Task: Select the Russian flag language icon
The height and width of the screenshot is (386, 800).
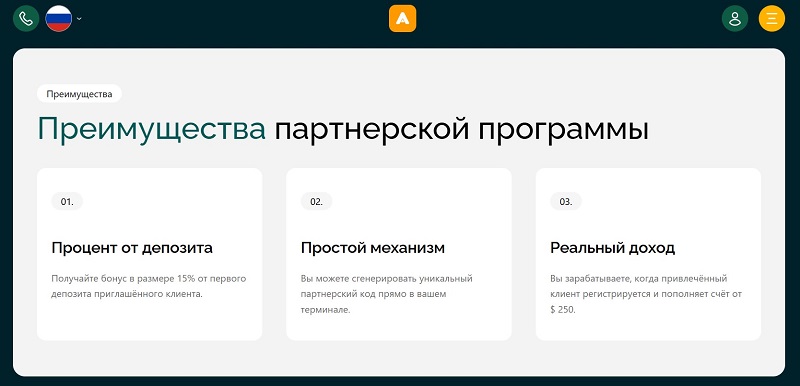Action: (59, 18)
